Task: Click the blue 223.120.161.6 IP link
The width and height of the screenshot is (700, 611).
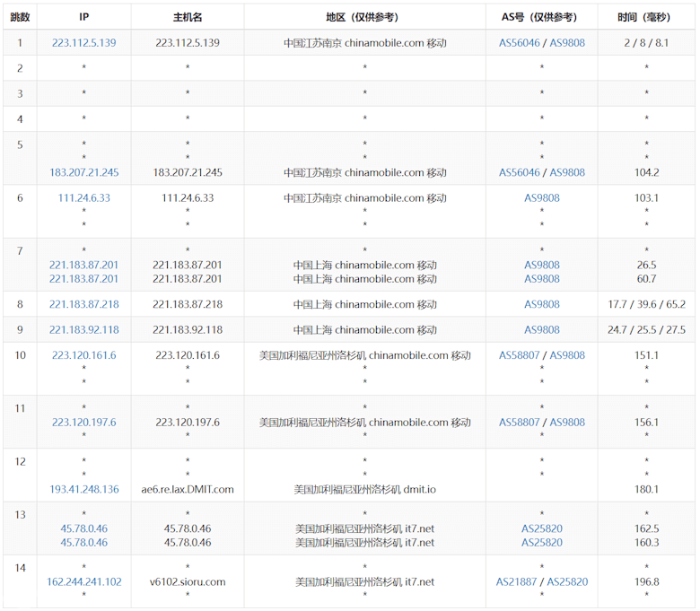Action: pos(83,354)
